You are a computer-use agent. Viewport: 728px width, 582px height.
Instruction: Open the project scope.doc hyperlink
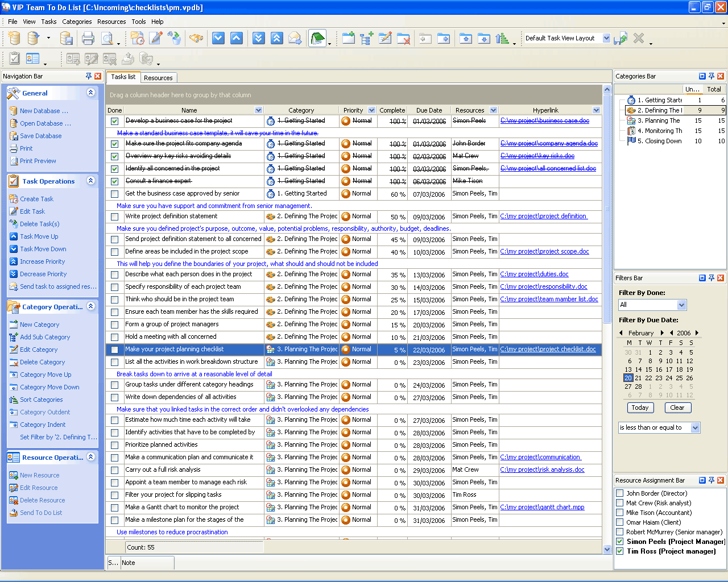(544, 251)
